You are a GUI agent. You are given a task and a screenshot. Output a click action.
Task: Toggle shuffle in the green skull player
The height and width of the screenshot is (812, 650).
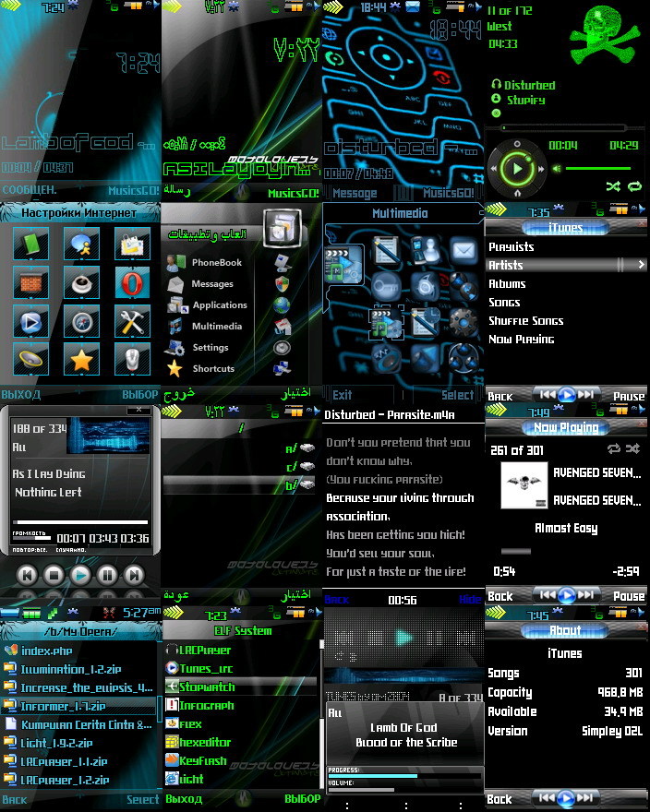tap(613, 186)
